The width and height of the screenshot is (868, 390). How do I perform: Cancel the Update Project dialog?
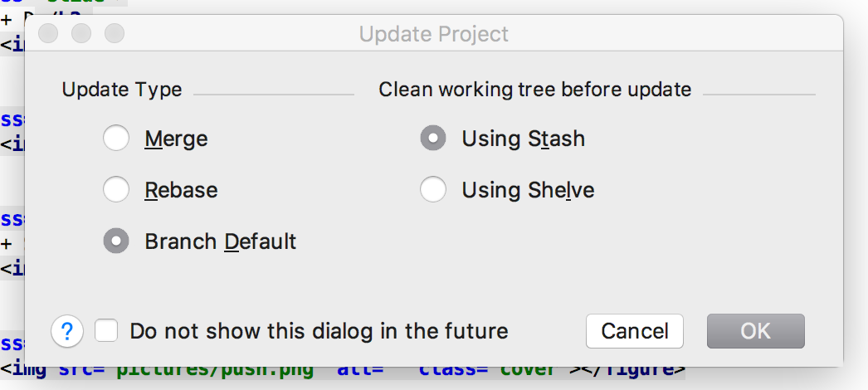[x=634, y=331]
